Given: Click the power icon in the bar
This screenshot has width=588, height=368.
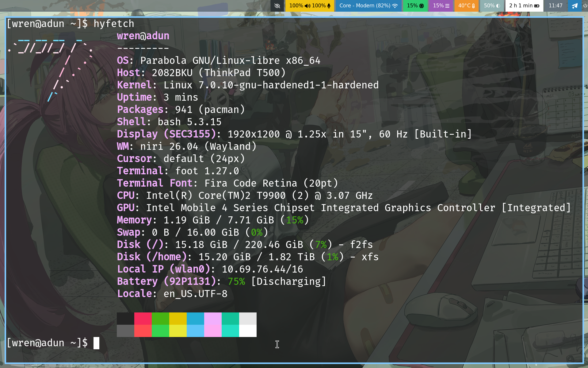Looking at the screenshot, I should tap(585, 6).
